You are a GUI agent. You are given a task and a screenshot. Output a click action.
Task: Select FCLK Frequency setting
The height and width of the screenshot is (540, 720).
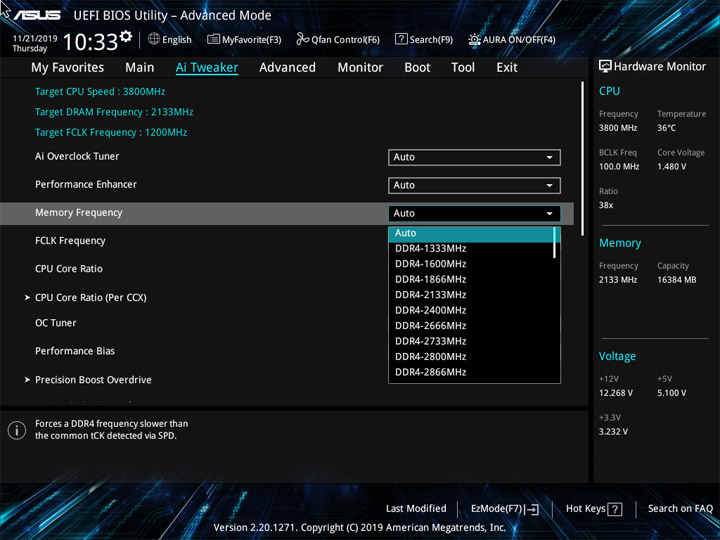pyautogui.click(x=70, y=241)
